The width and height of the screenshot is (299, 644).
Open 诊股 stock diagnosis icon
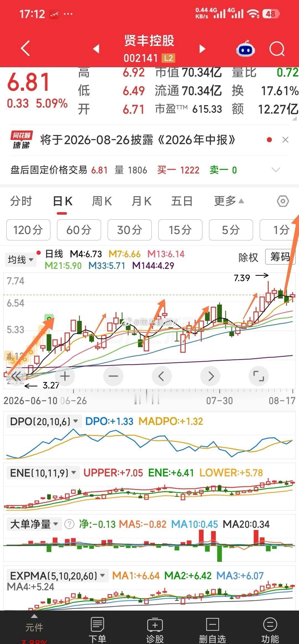pyautogui.click(x=155, y=630)
